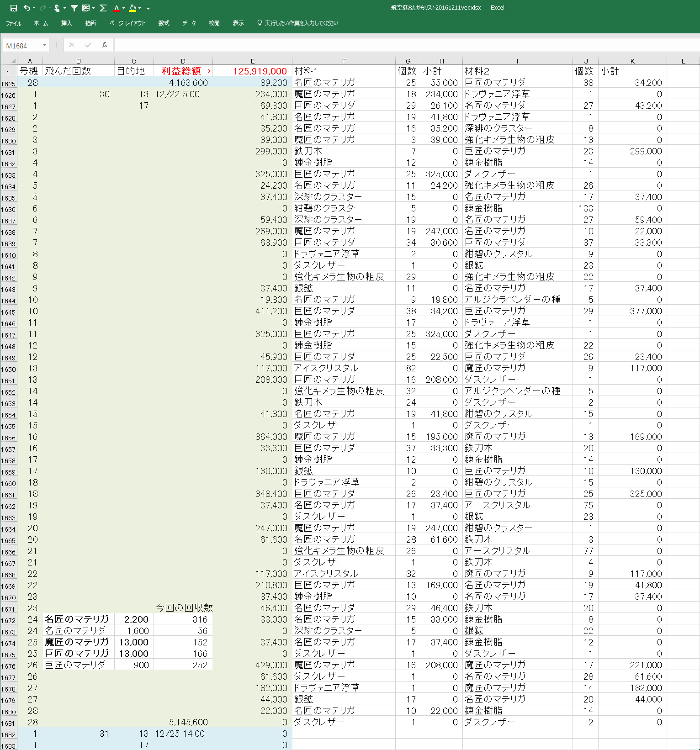The height and width of the screenshot is (750, 700).
Task: Switch to the ページ レイアウト tab
Action: coord(127,23)
